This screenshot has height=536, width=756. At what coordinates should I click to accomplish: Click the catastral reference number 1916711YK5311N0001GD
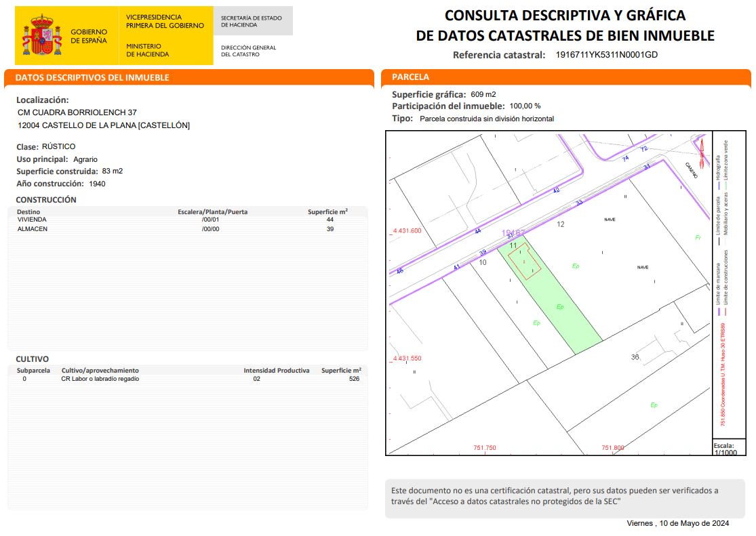[606, 55]
